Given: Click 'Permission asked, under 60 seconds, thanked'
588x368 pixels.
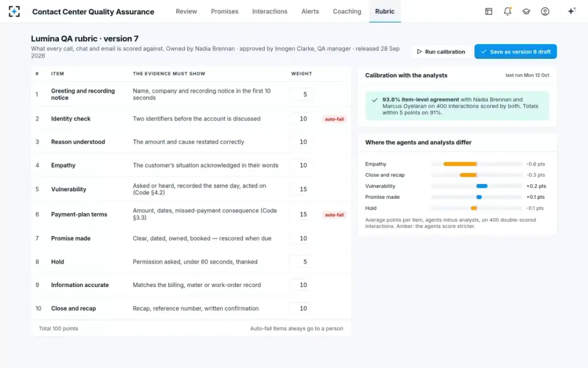Looking at the screenshot, I should tap(195, 262).
